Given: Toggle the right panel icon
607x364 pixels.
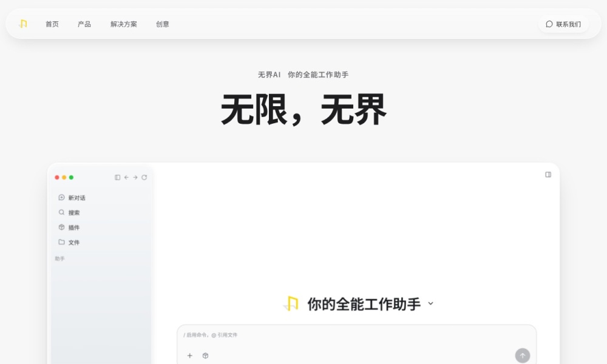Looking at the screenshot, I should tap(548, 175).
